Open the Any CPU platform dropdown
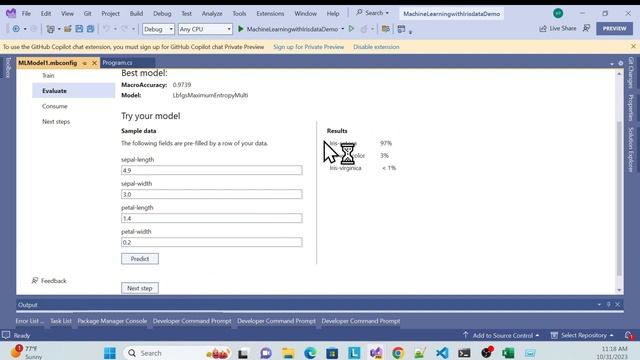The width and height of the screenshot is (640, 360). coord(205,29)
